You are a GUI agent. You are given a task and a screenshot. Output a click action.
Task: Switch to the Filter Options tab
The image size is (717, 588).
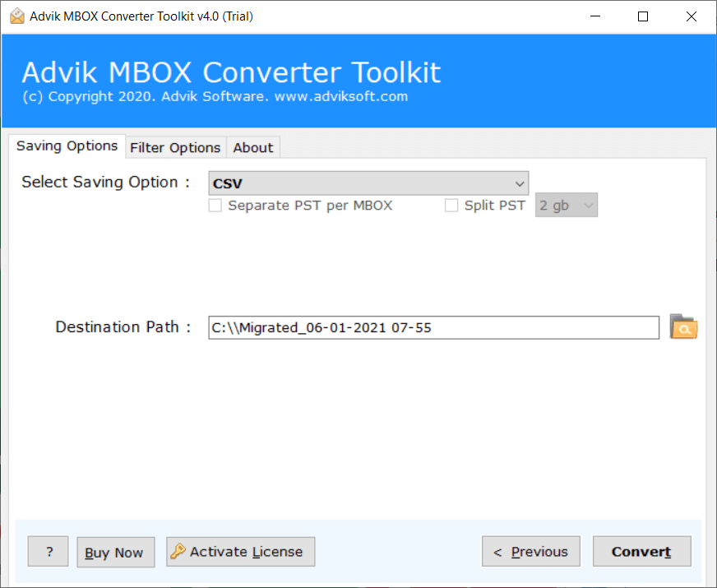tap(175, 148)
